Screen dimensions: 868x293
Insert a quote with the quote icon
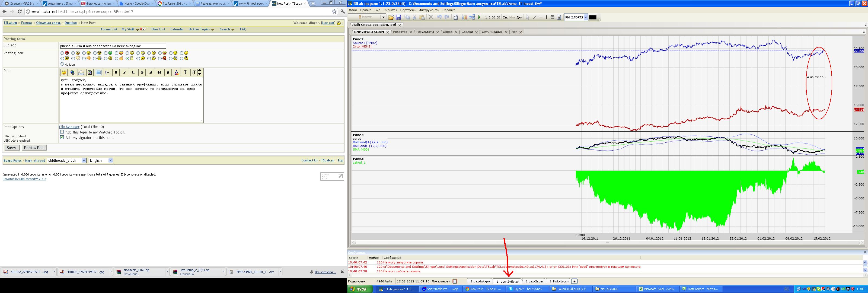(x=159, y=72)
